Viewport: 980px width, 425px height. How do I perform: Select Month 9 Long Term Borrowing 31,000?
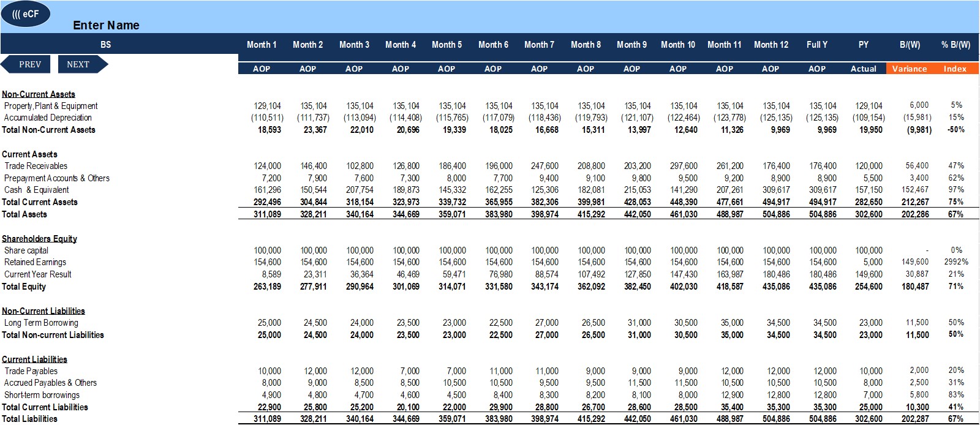click(x=639, y=323)
